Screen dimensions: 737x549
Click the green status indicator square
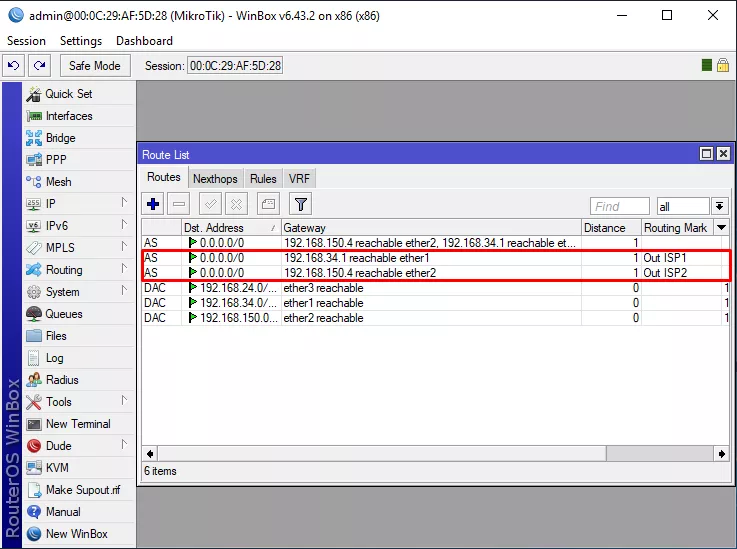click(x=706, y=65)
